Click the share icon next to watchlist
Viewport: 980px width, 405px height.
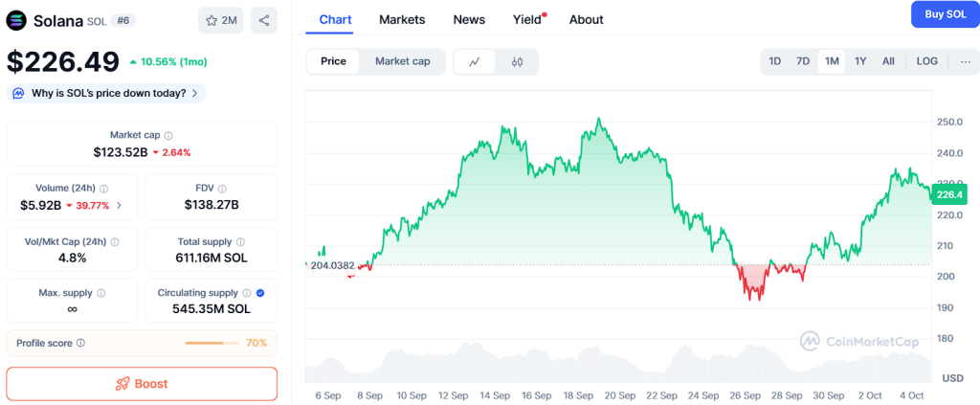[x=264, y=20]
